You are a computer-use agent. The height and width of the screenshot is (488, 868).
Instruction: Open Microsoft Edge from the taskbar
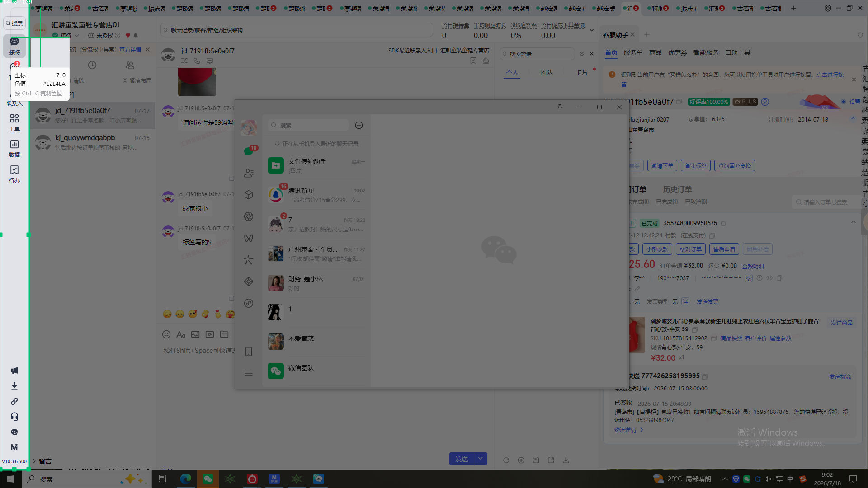click(x=186, y=479)
